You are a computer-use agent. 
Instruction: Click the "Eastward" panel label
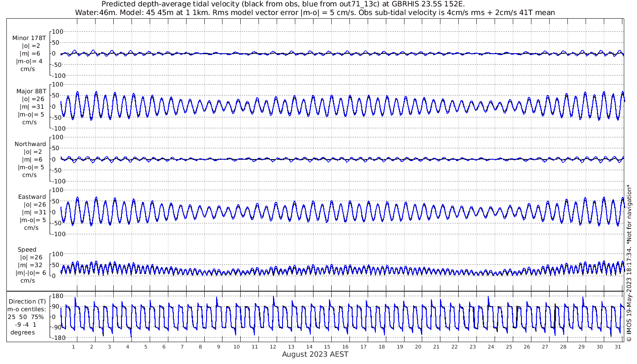click(x=32, y=197)
